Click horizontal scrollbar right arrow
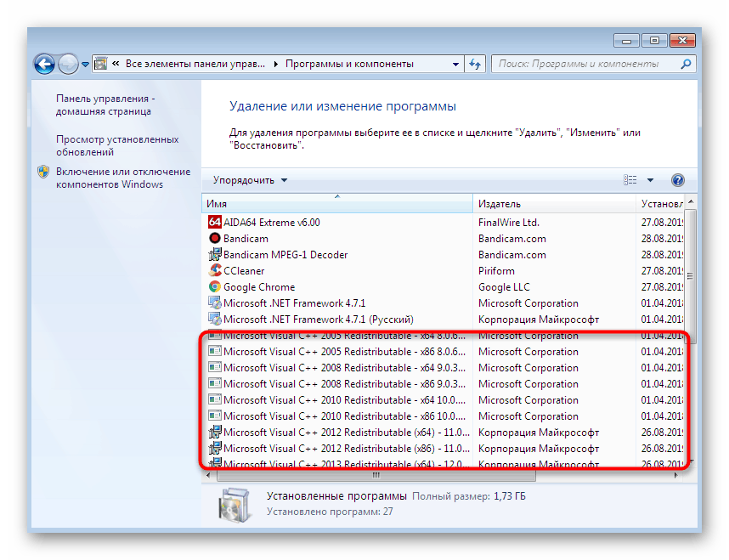The height and width of the screenshot is (560, 729). pos(675,475)
